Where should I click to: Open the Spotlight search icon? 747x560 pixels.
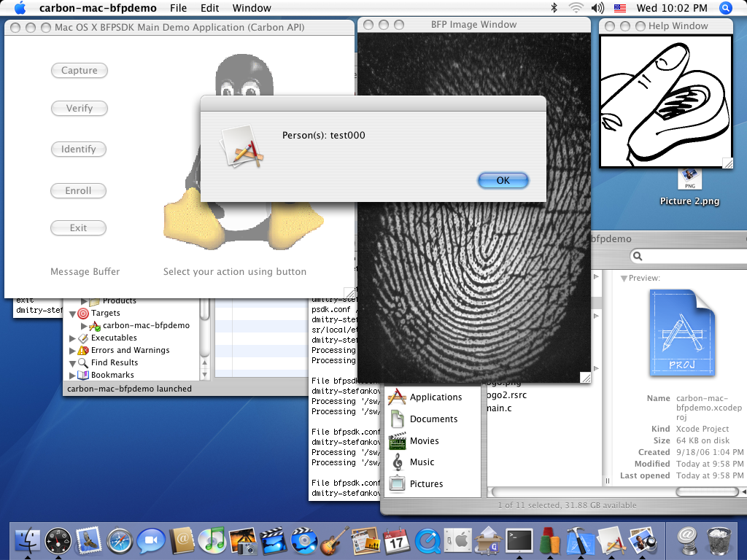click(x=725, y=8)
